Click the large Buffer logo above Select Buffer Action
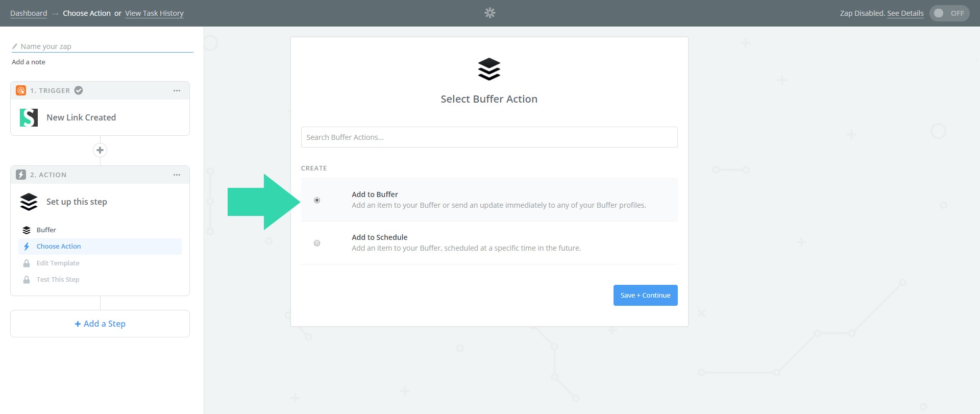 pos(489,69)
